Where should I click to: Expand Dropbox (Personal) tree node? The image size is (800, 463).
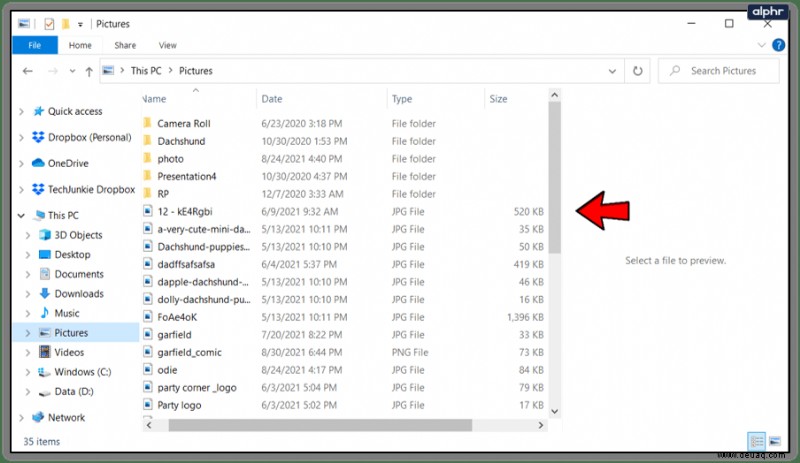point(21,137)
